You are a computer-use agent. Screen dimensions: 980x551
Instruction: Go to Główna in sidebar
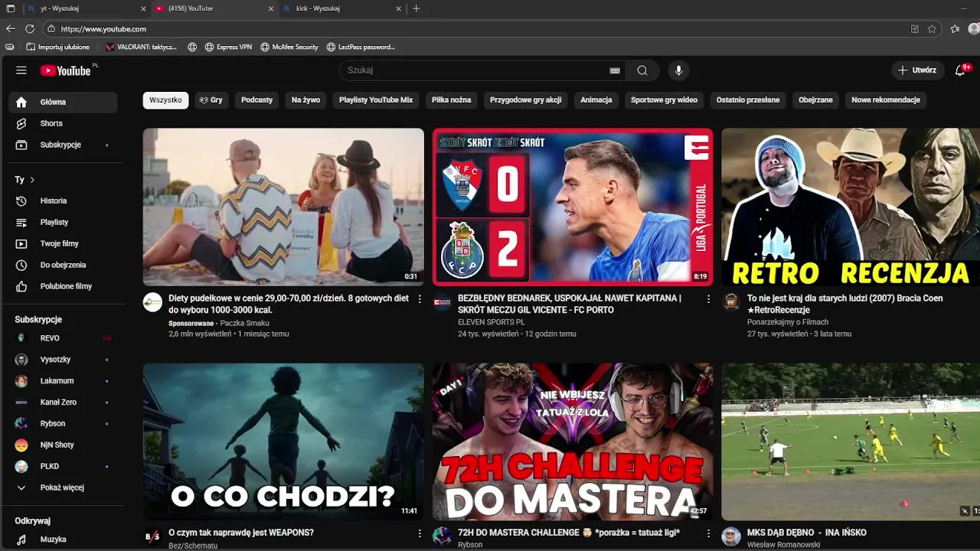coord(63,102)
